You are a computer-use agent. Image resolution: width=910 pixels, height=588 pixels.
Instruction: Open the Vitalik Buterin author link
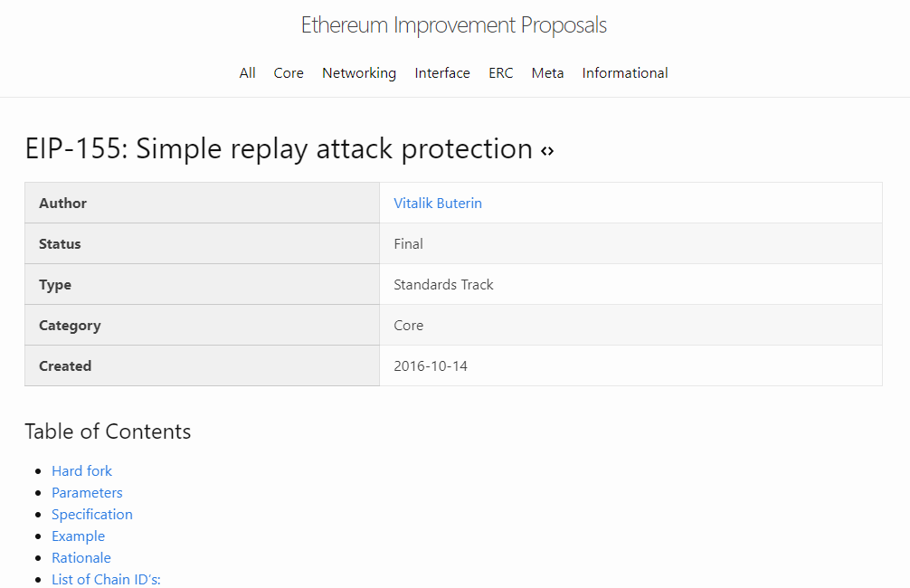pyautogui.click(x=438, y=204)
